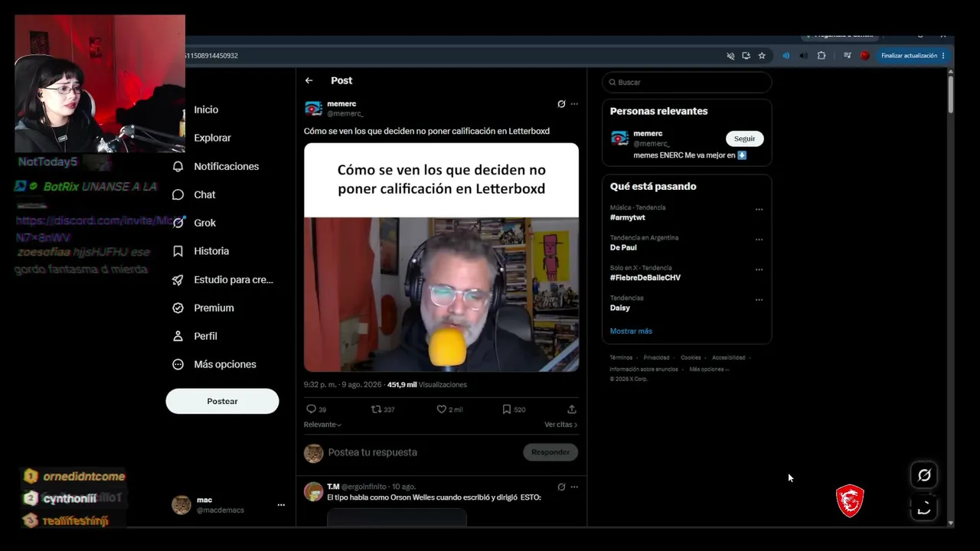This screenshot has height=551, width=980.
Task: Click the Notificaciones bell icon
Action: (178, 166)
